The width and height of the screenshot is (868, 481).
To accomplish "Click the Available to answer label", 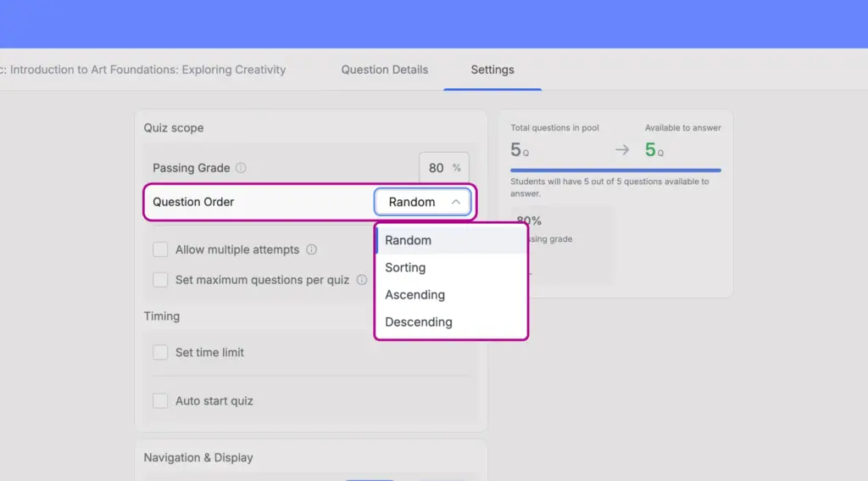I will (682, 128).
